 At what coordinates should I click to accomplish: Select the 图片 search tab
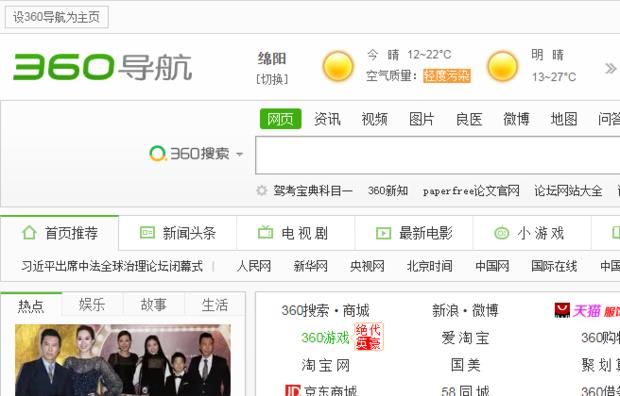click(x=422, y=119)
